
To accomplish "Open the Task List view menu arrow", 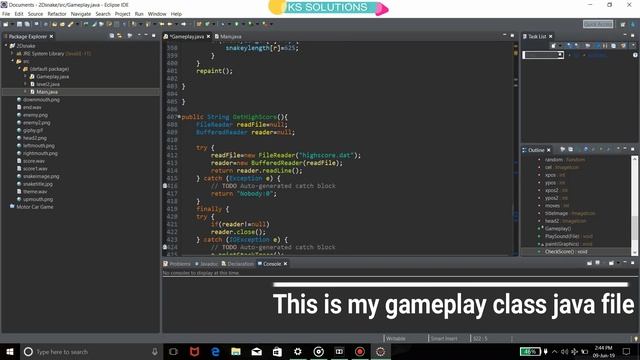I will pos(633,46).
